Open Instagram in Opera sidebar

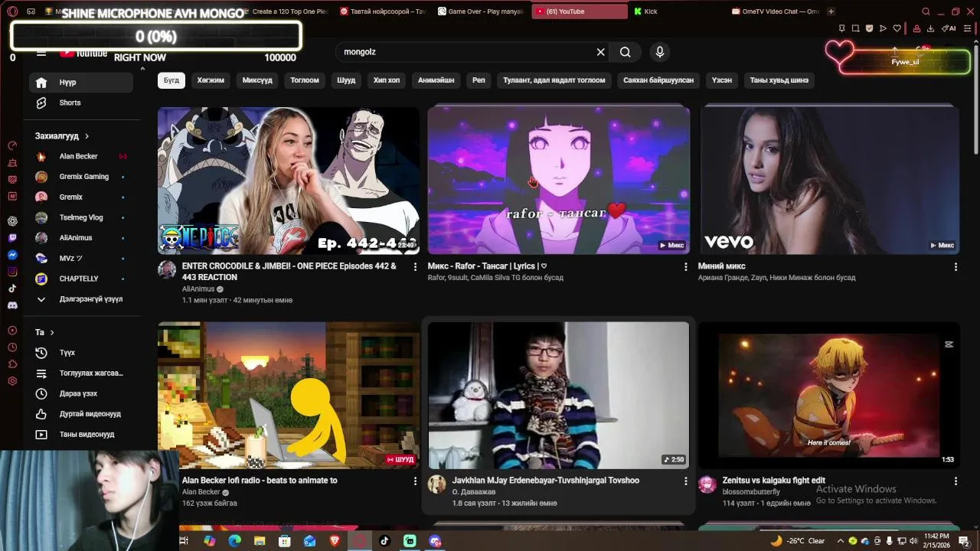coord(12,272)
